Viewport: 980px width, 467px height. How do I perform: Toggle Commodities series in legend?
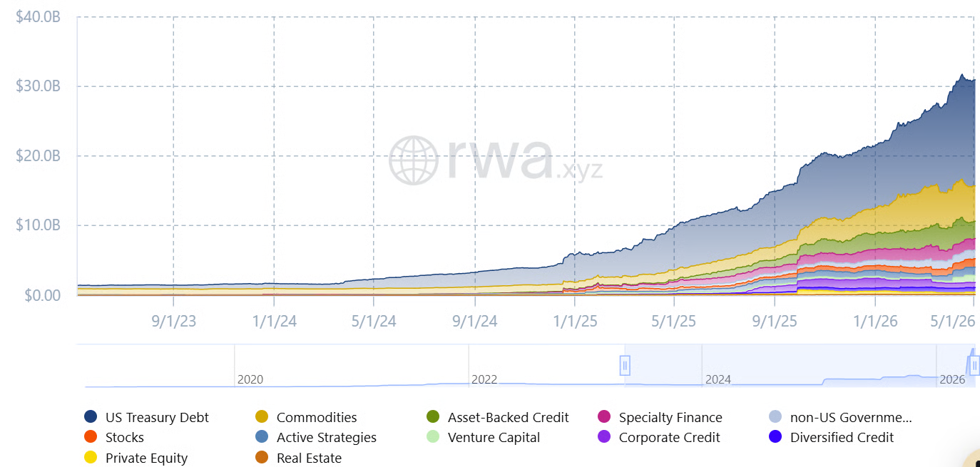coord(262,417)
